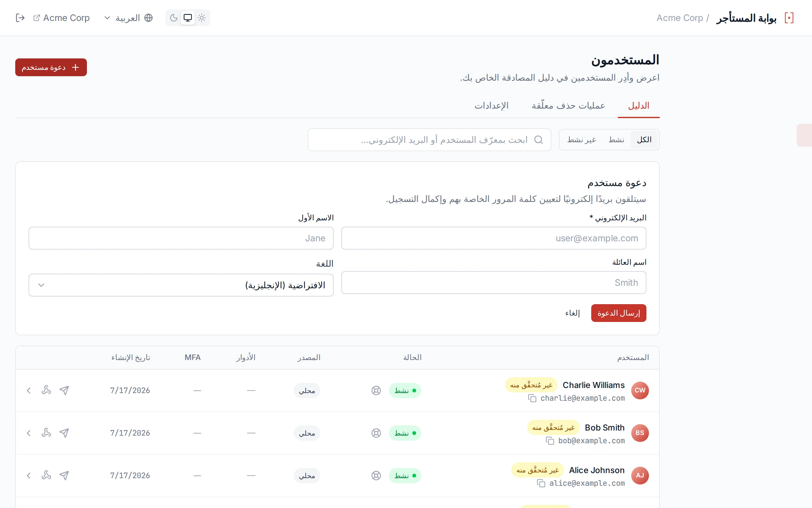Click paper-plane send icon for Bob Smith

point(64,433)
